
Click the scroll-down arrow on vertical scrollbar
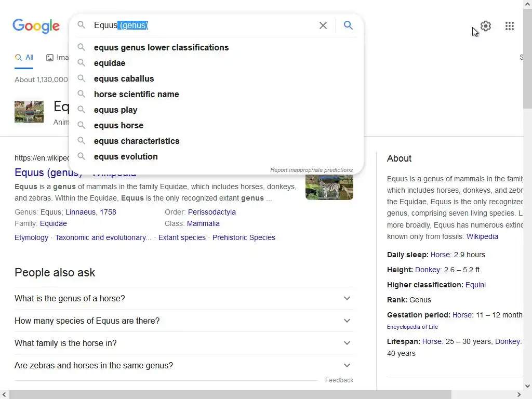click(528, 386)
